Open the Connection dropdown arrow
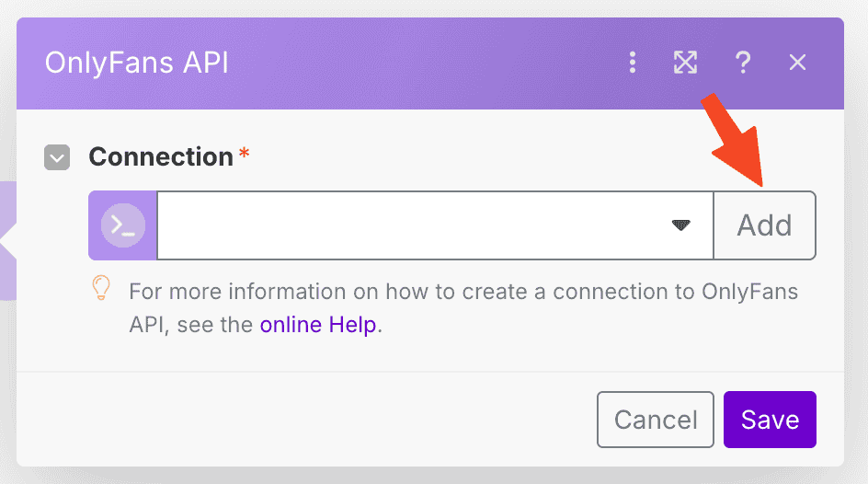 [680, 225]
